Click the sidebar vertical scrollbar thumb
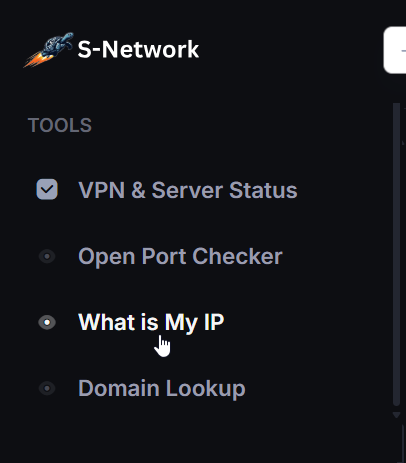The width and height of the screenshot is (406, 463). pyautogui.click(x=396, y=254)
